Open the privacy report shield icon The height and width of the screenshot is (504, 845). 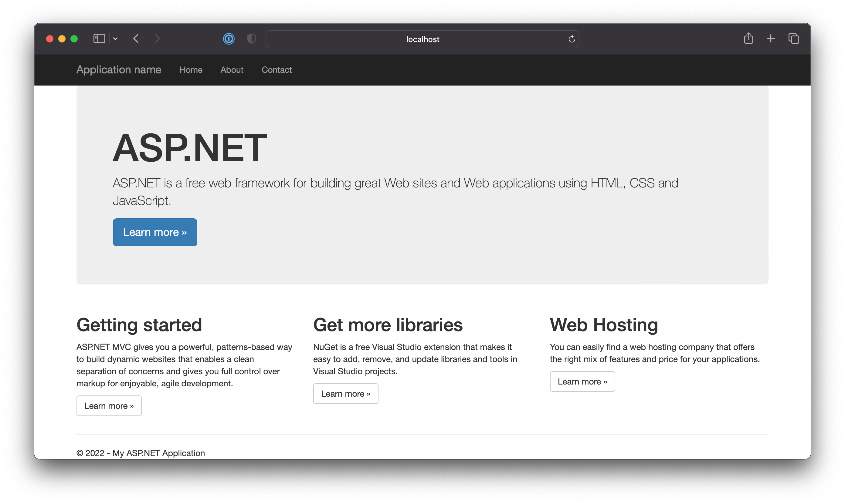point(251,39)
